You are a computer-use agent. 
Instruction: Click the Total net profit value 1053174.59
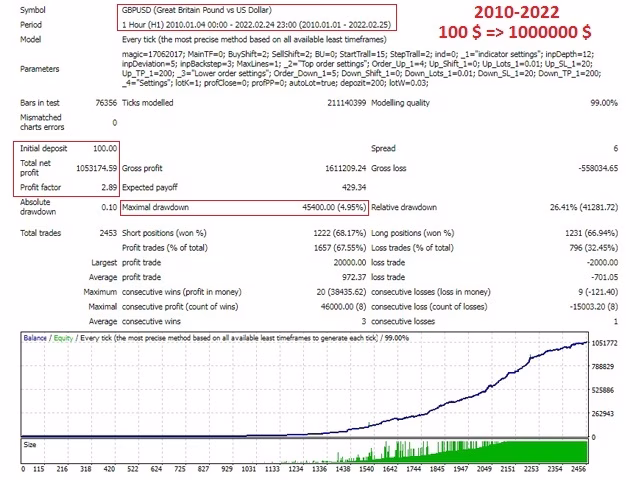click(96, 168)
